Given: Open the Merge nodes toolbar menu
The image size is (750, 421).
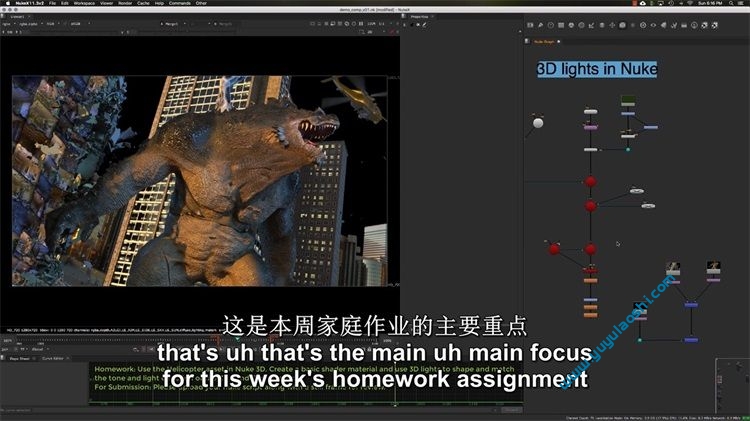Looking at the screenshot, I should pyautogui.click(x=602, y=25).
